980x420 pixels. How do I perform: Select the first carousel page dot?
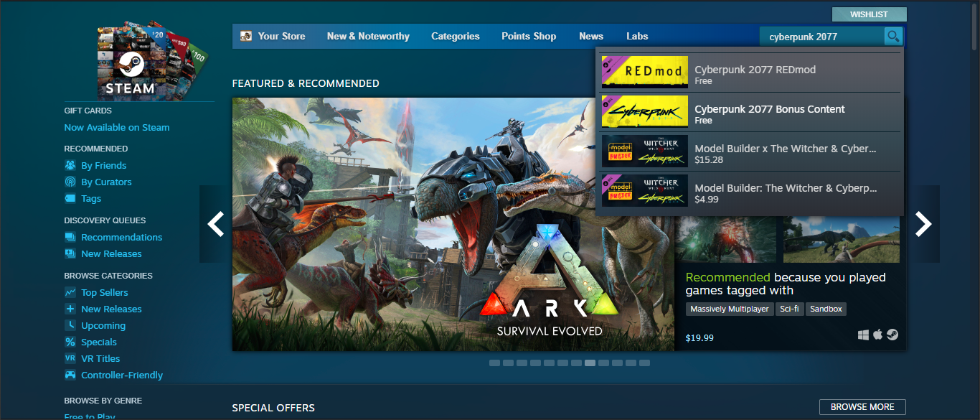(494, 363)
